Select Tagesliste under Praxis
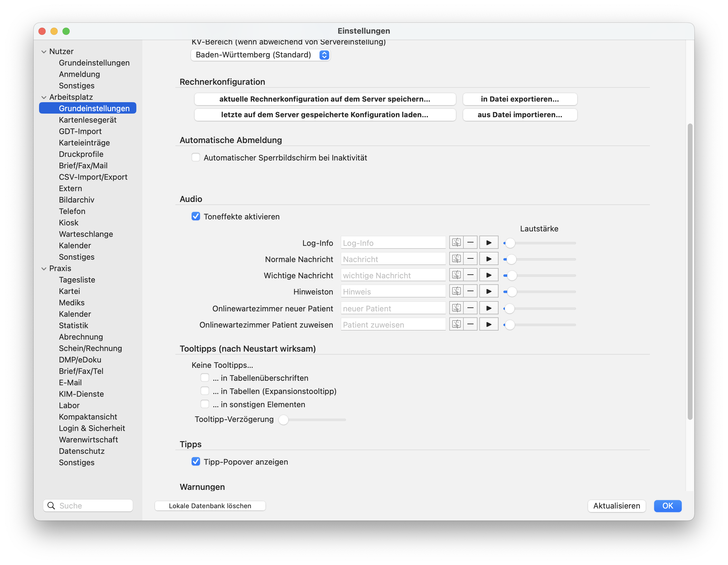The width and height of the screenshot is (728, 565). (x=77, y=280)
